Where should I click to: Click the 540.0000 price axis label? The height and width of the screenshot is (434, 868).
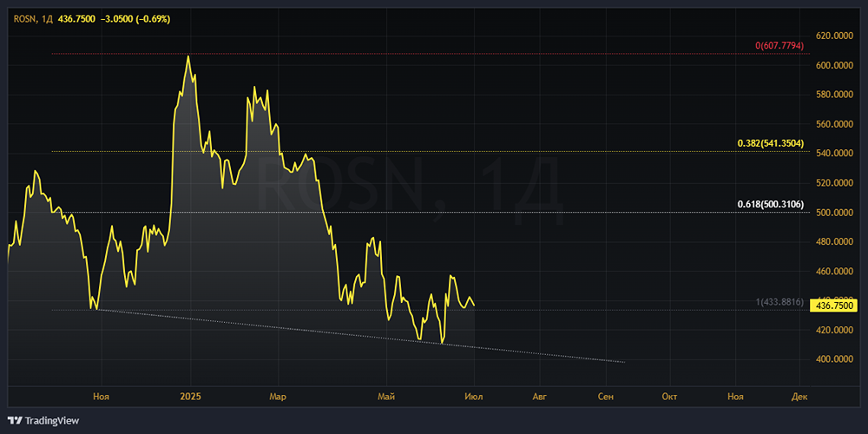(x=833, y=154)
